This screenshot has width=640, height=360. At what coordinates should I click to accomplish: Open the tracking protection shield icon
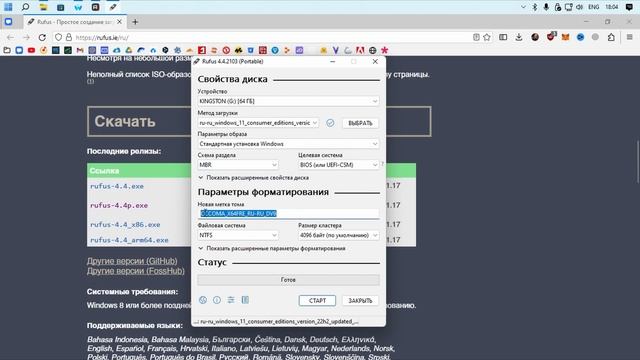(58, 37)
